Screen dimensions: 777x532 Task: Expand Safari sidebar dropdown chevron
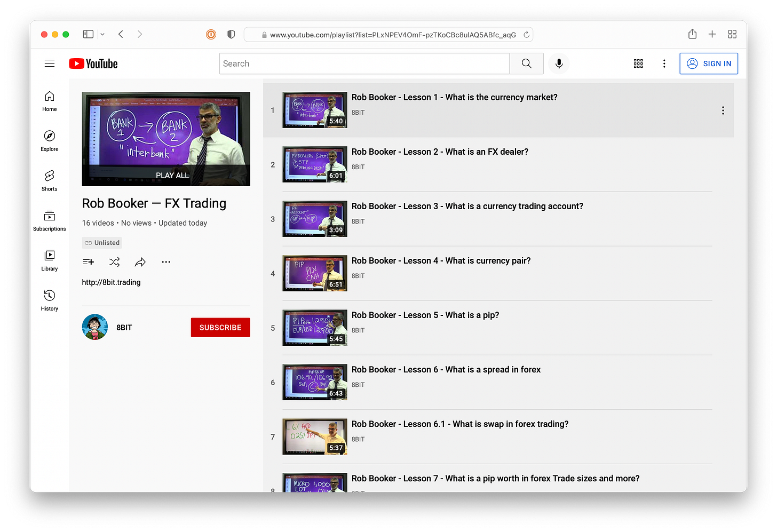click(x=102, y=34)
